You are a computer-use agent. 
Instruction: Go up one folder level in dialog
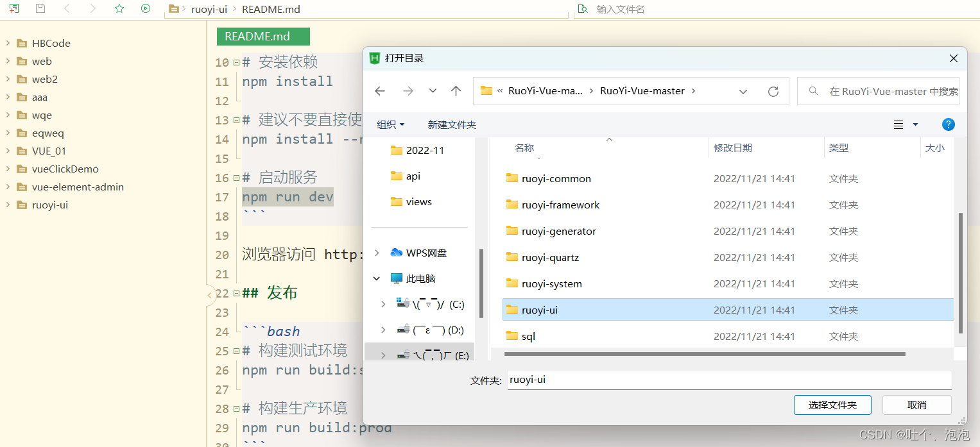pyautogui.click(x=456, y=91)
